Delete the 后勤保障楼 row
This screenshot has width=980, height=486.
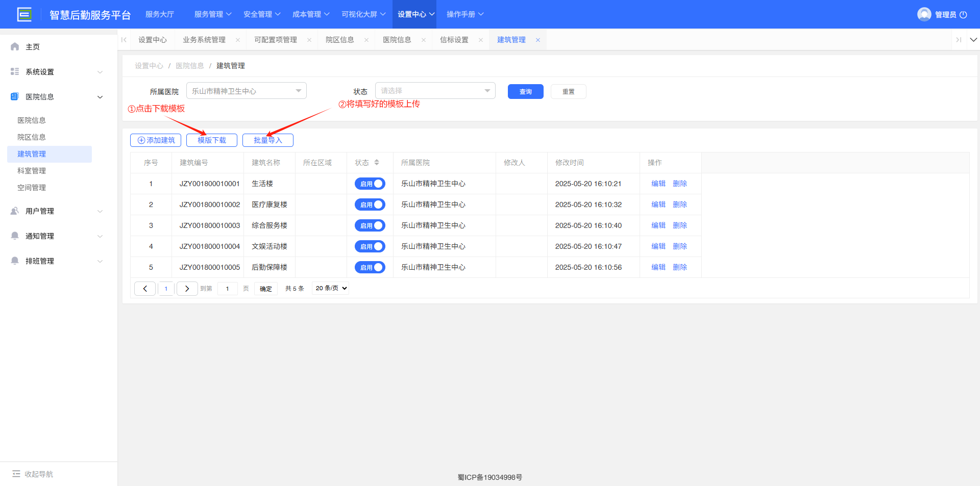coord(680,267)
